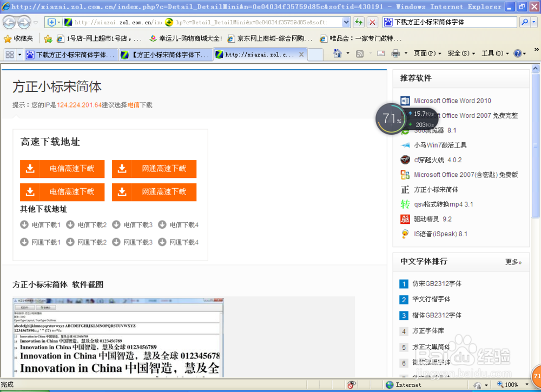The width and height of the screenshot is (541, 392).
Task: Close the xiazai.zol.c... tab
Action: tap(301, 55)
